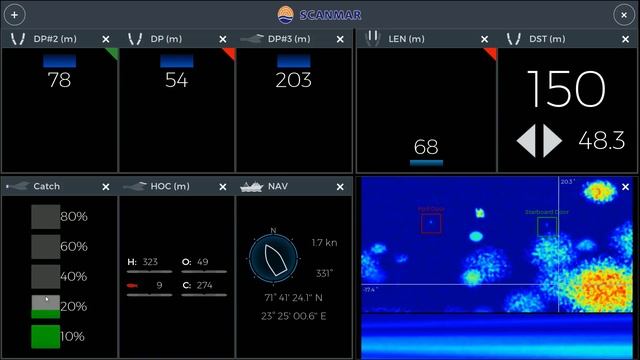Click the right arrow in DST panel
Screen dimensions: 640x360
coord(553,140)
